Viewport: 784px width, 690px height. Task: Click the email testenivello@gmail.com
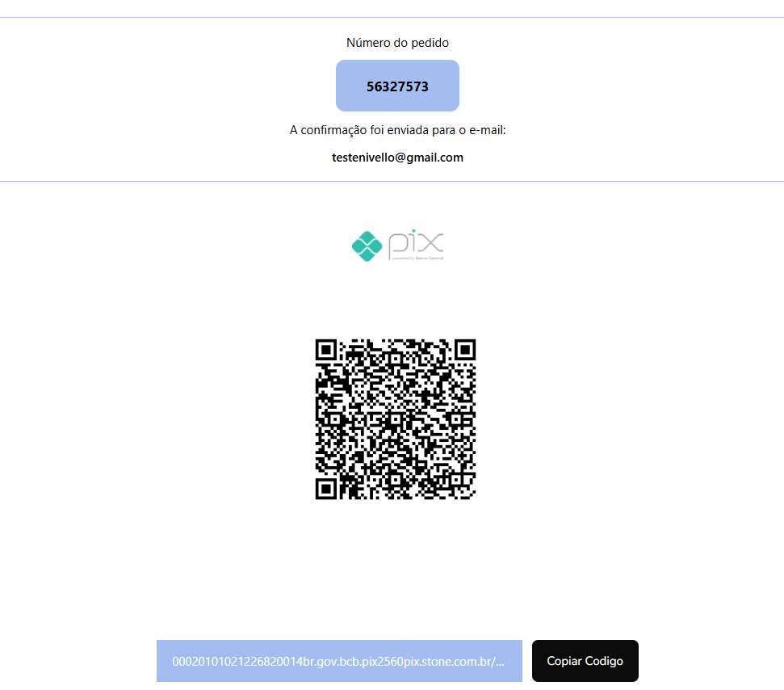click(397, 157)
